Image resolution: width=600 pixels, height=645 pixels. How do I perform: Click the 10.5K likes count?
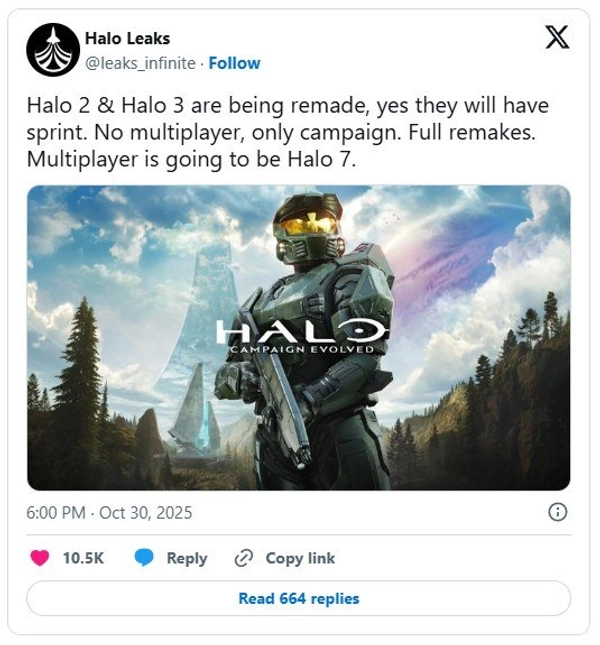(83, 558)
